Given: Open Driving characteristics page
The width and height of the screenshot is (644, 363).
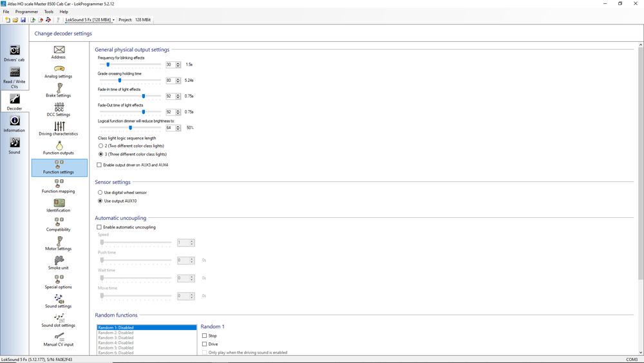Looking at the screenshot, I should 59,129.
